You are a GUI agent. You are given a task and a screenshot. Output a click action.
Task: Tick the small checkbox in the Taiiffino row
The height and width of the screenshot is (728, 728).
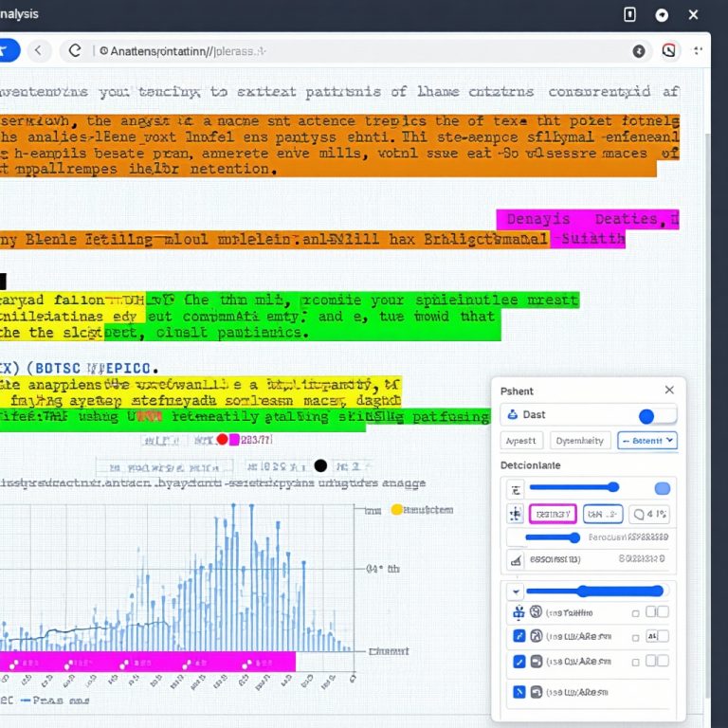[636, 613]
